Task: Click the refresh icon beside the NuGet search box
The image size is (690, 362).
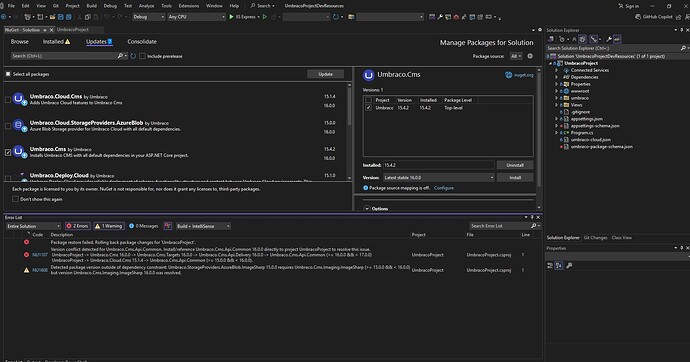Action: tap(133, 56)
